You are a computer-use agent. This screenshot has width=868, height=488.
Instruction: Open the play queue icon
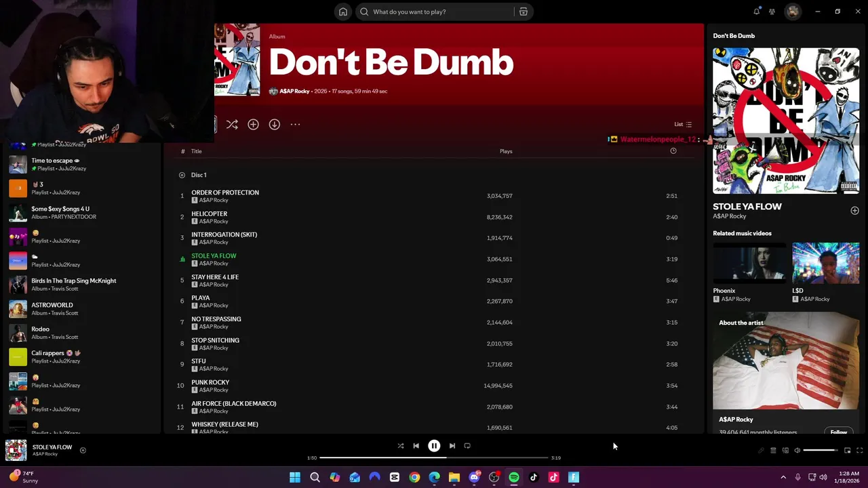tap(773, 450)
